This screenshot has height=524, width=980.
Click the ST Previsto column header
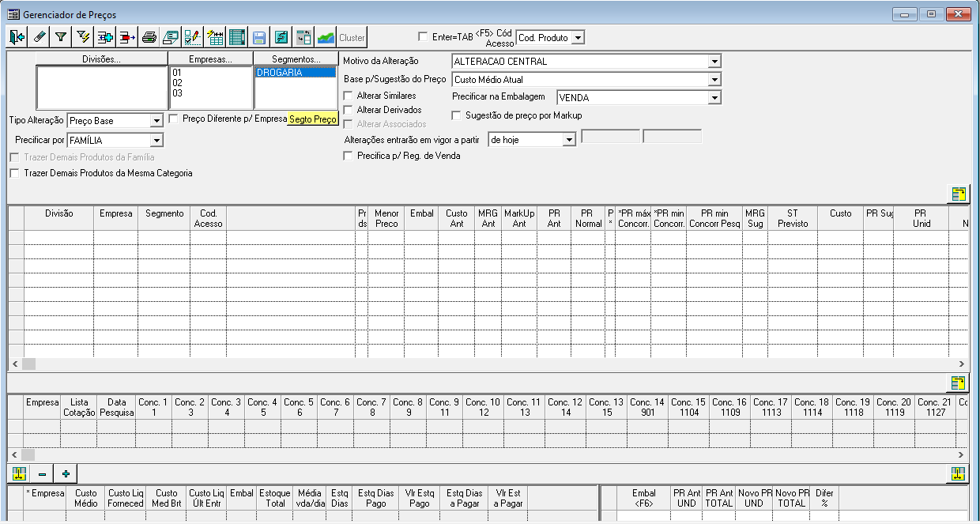coord(793,218)
